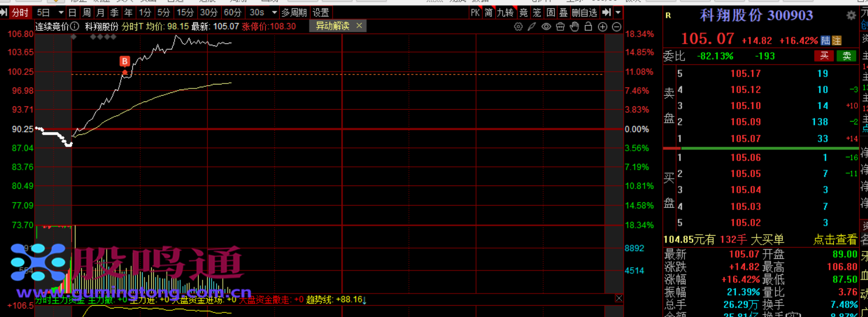Select the 分时 intraday chart tab
Viewport: 868px width, 317px height.
coord(20,12)
